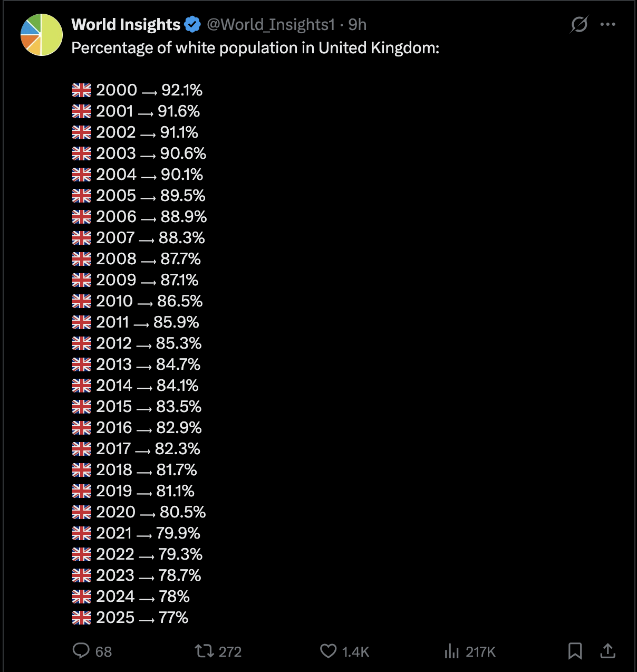
Task: Click the 68 replies count
Action: pos(103,652)
